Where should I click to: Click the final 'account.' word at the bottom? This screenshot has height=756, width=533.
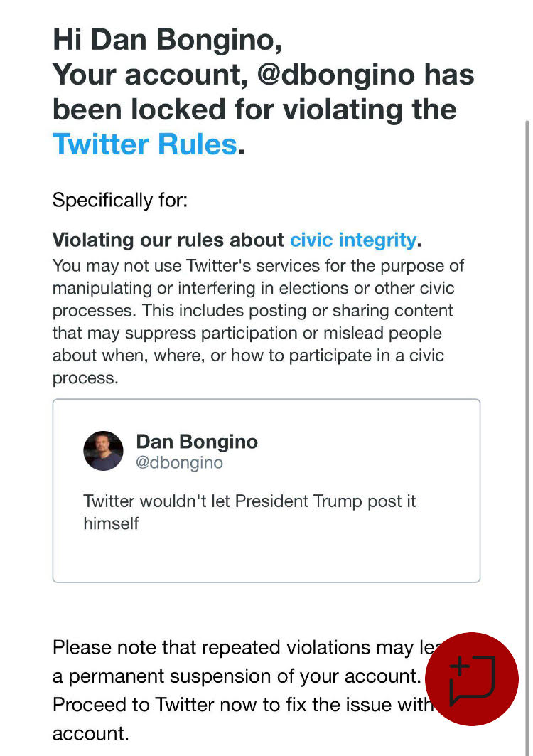click(x=90, y=734)
